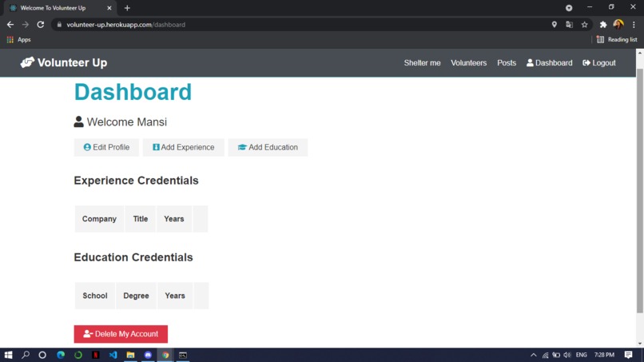Click the Education Credentials heading
Screen dimensions: 644x362
pyautogui.click(x=133, y=257)
